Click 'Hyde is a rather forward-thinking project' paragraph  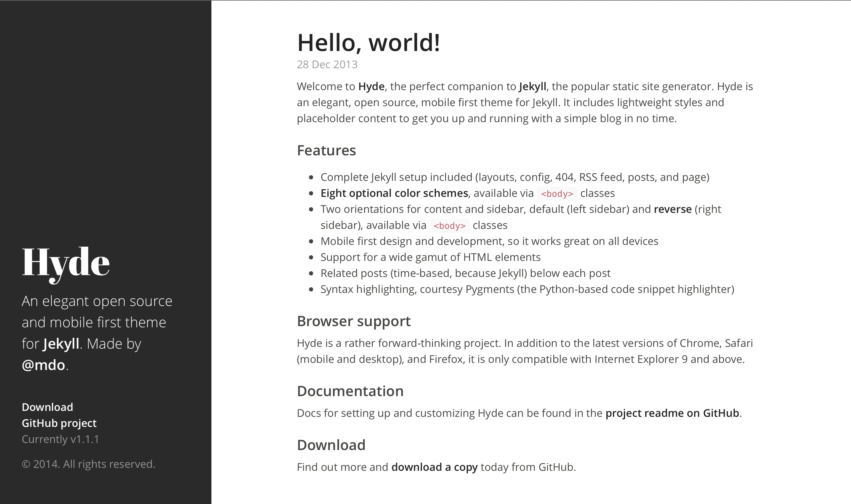525,351
